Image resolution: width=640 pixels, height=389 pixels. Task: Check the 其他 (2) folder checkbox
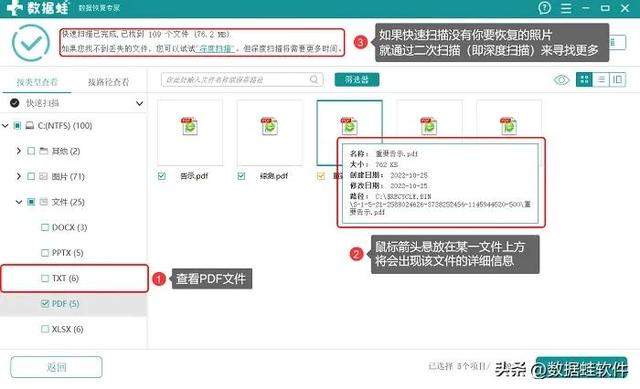click(31, 151)
